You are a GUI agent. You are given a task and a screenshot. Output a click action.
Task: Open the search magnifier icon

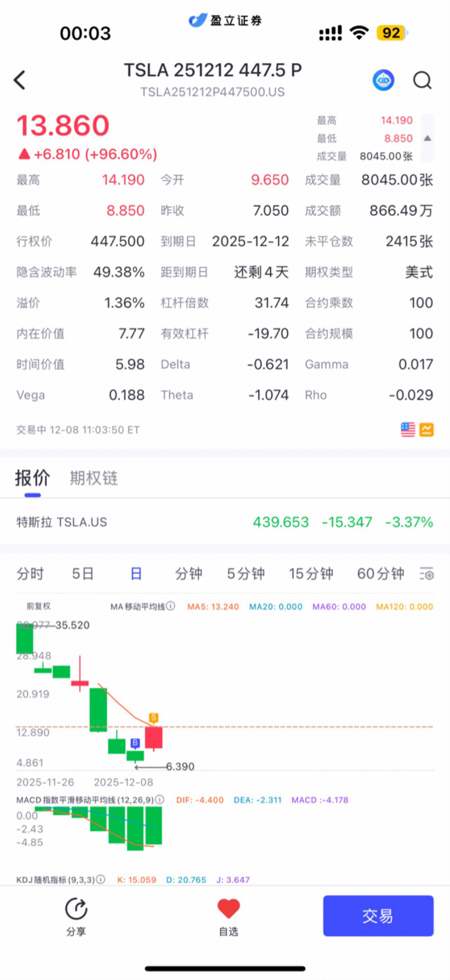pos(422,80)
